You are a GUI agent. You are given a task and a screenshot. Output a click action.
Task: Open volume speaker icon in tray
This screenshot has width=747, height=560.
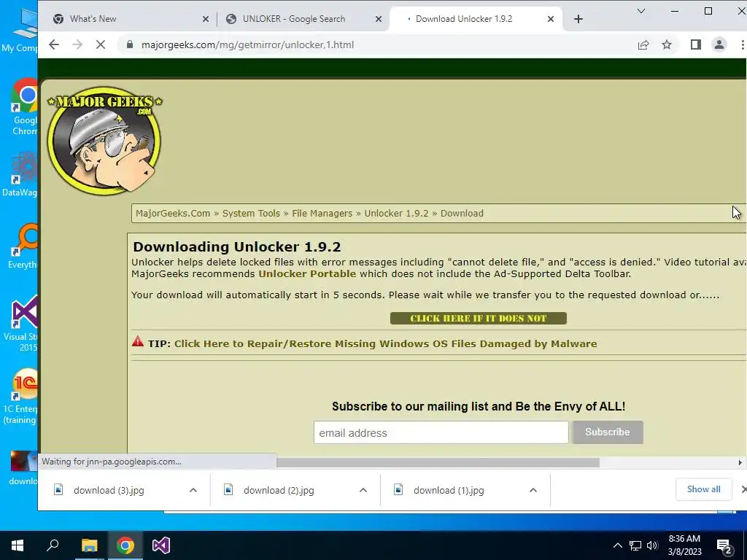pyautogui.click(x=652, y=545)
